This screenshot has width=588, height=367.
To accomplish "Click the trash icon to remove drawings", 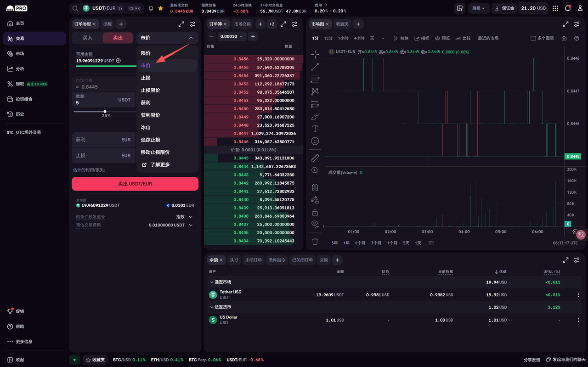I will click(315, 241).
